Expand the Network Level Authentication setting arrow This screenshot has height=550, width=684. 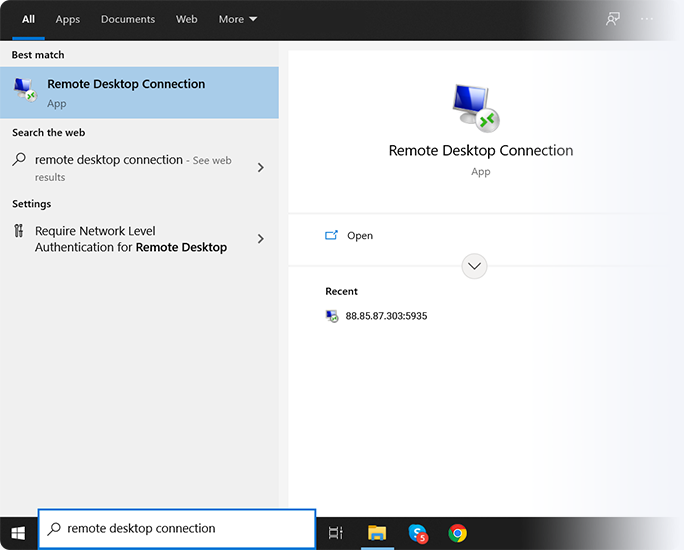pos(261,239)
